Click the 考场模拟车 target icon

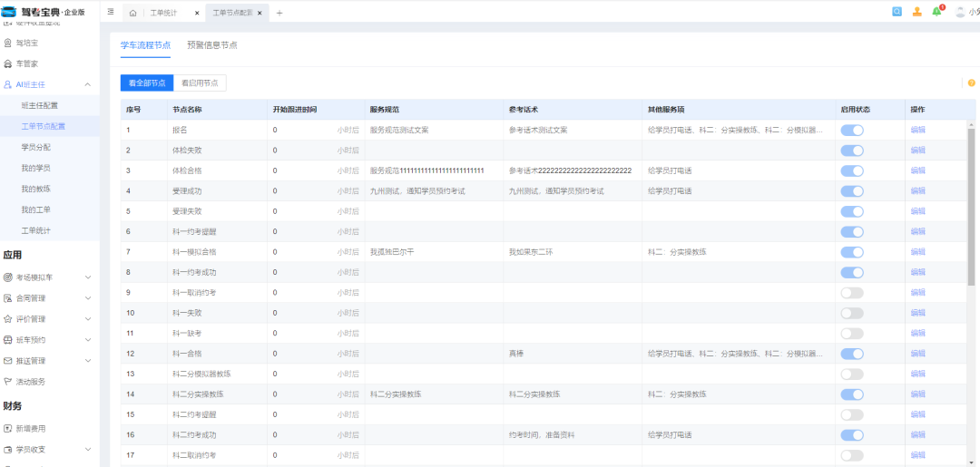(8, 277)
